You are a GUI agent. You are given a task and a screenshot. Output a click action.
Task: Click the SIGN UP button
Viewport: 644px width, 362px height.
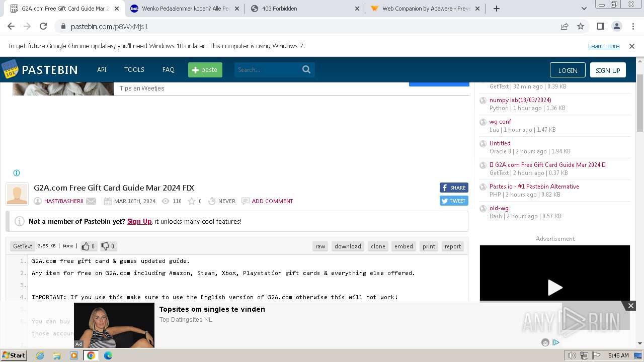click(608, 70)
